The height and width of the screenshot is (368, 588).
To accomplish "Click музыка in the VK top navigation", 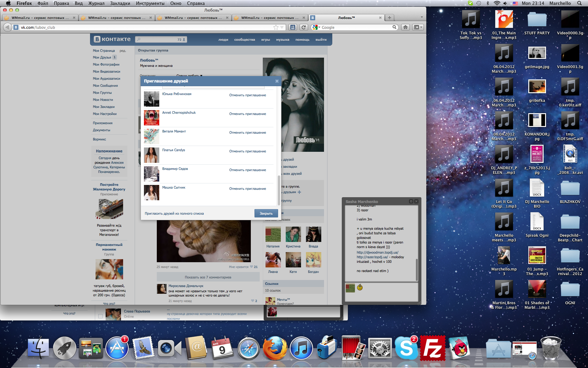I will pyautogui.click(x=282, y=40).
